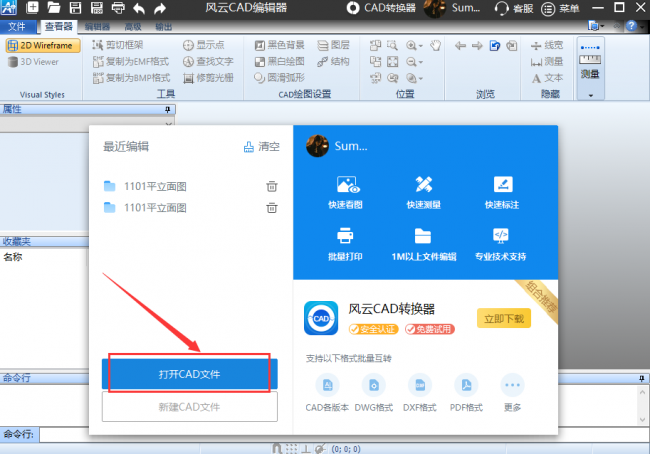650x454 pixels.
Task: Click the large 测量 ruler button
Action: (590, 61)
